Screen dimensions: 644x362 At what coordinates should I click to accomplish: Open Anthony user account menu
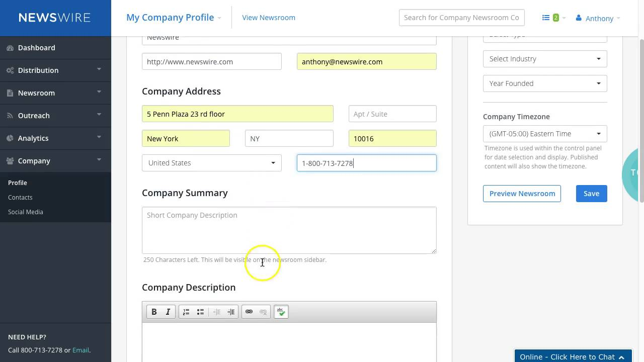[598, 18]
